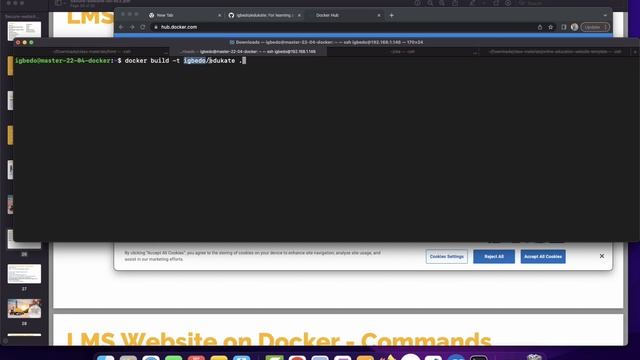Open slide thumbnail numbered 27 in Preview sidebar
Screen dimensions: 640x360
24,274
